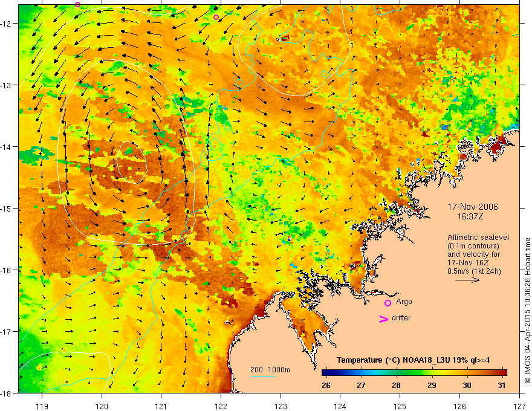The height and width of the screenshot is (411, 532).
Task: Click the longitude axis label '123'
Action: tap(281, 406)
